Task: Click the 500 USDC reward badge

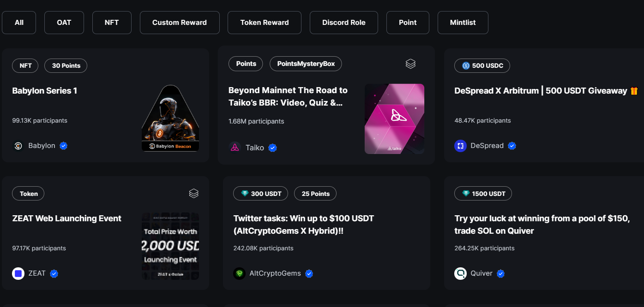Action: coord(482,65)
